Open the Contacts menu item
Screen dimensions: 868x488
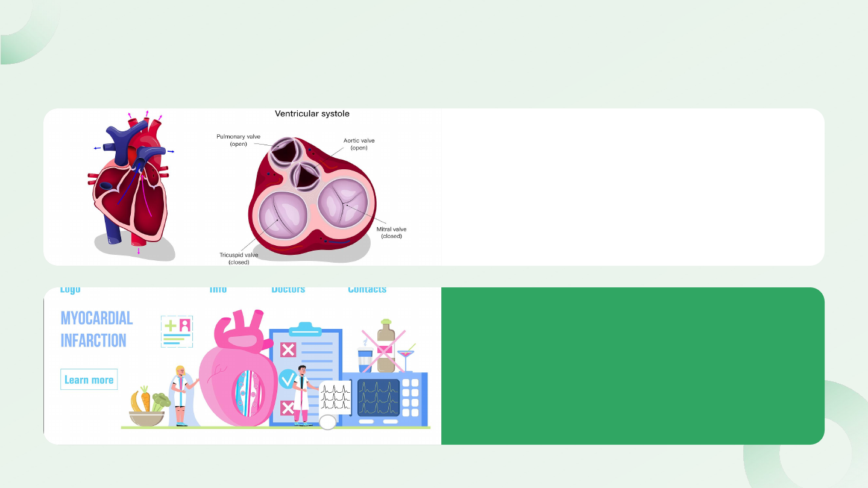[366, 290]
